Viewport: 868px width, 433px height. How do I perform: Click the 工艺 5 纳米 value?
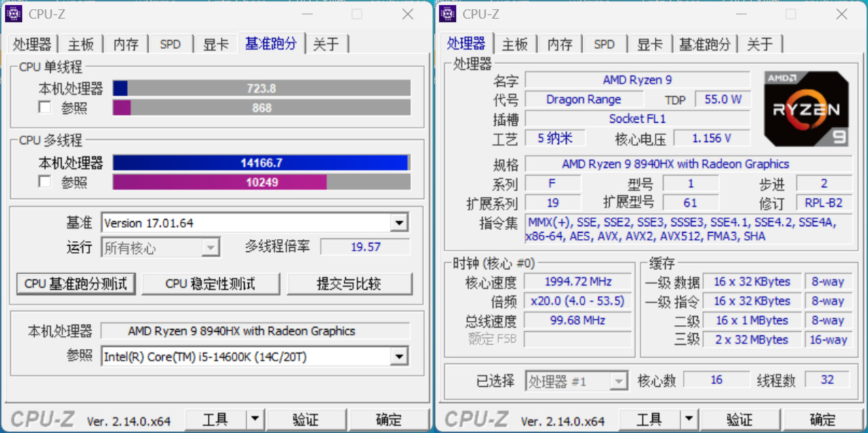555,138
